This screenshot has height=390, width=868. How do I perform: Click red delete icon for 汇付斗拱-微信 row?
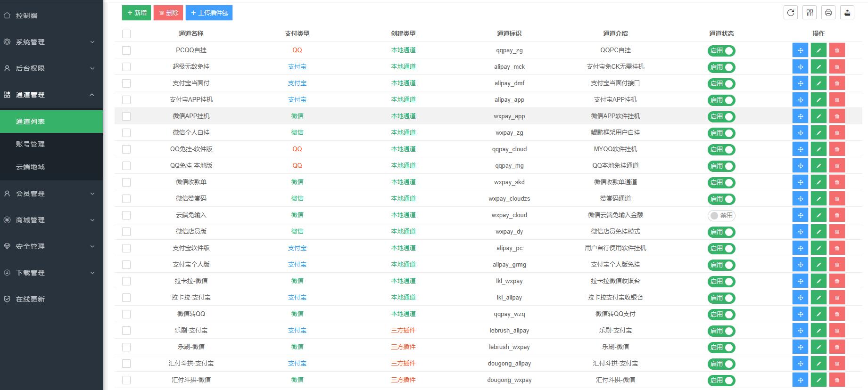(837, 380)
